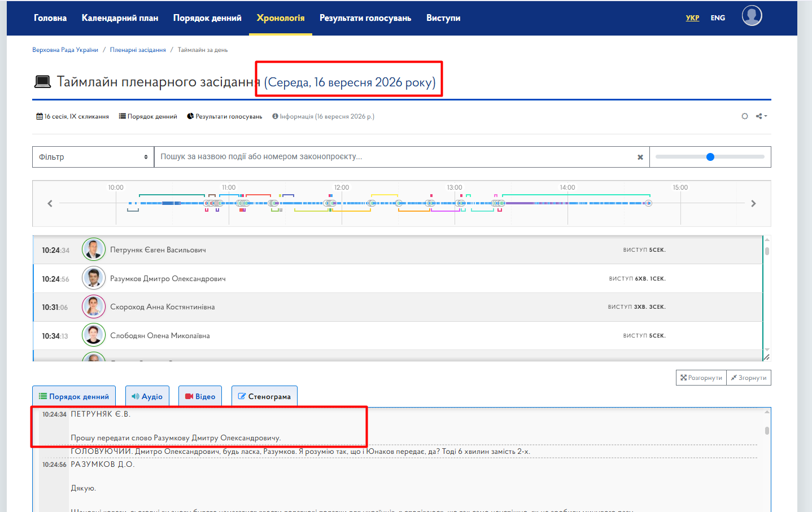Click the settings gear icon near share

pyautogui.click(x=745, y=116)
